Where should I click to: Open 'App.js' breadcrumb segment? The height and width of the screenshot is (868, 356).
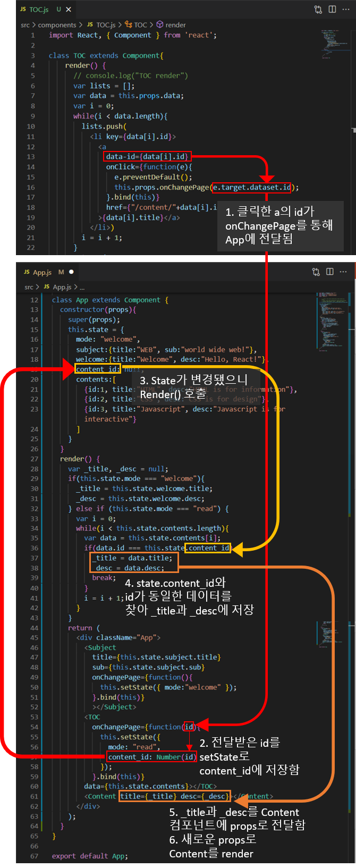point(62,287)
